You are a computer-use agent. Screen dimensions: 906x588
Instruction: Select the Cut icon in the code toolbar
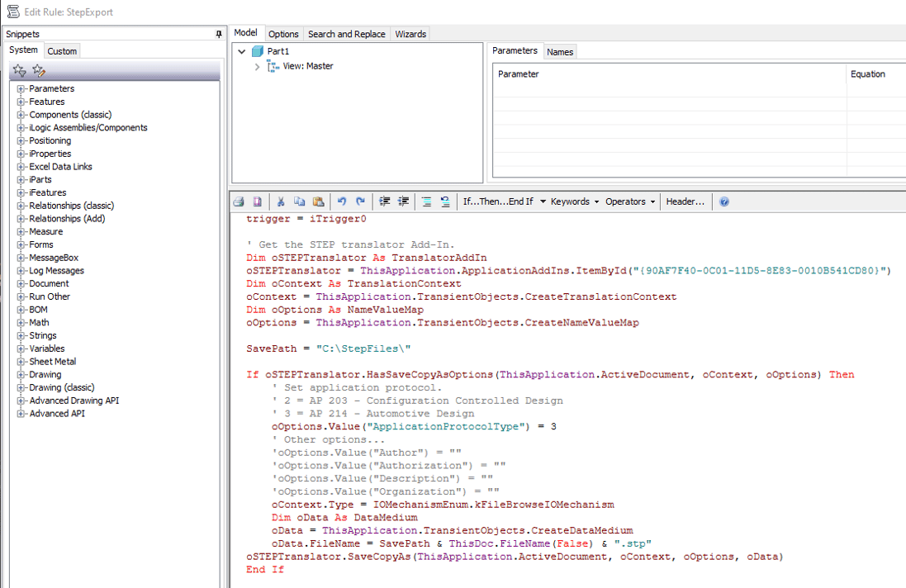280,201
